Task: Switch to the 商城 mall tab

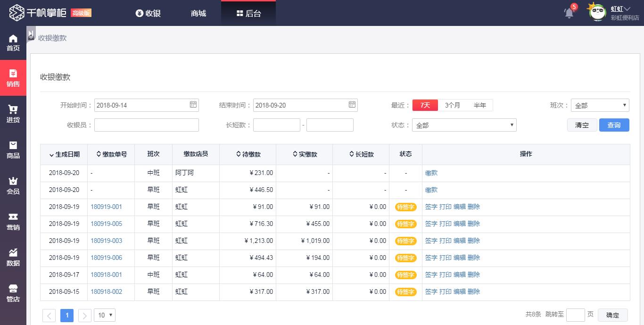Action: pyautogui.click(x=198, y=13)
